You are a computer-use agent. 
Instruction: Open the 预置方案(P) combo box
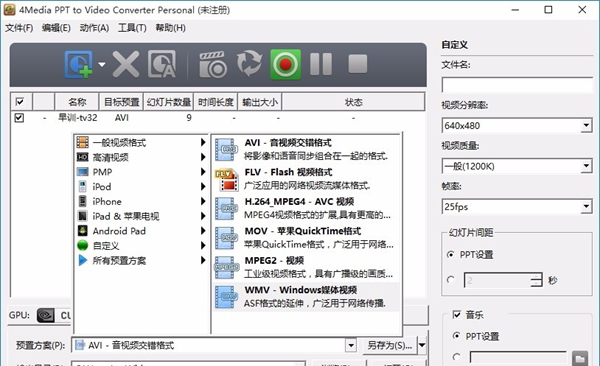214,345
